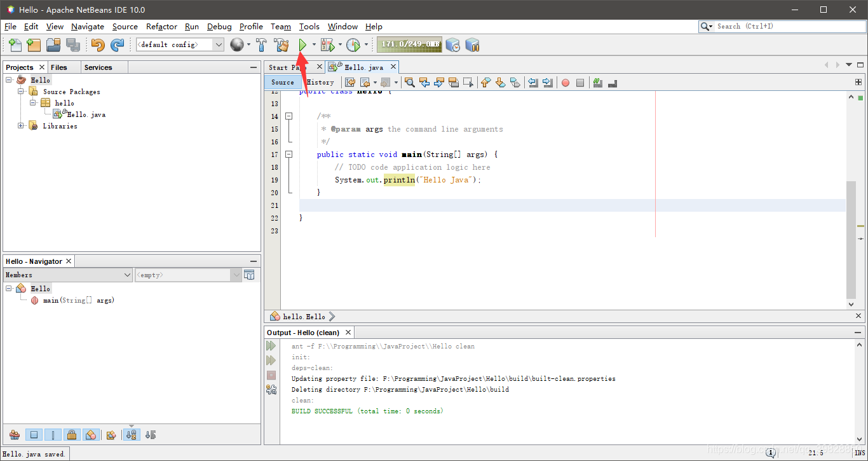Viewport: 868px width, 461px height.
Task: Click the Find Previous Occurrence icon
Action: [x=425, y=82]
